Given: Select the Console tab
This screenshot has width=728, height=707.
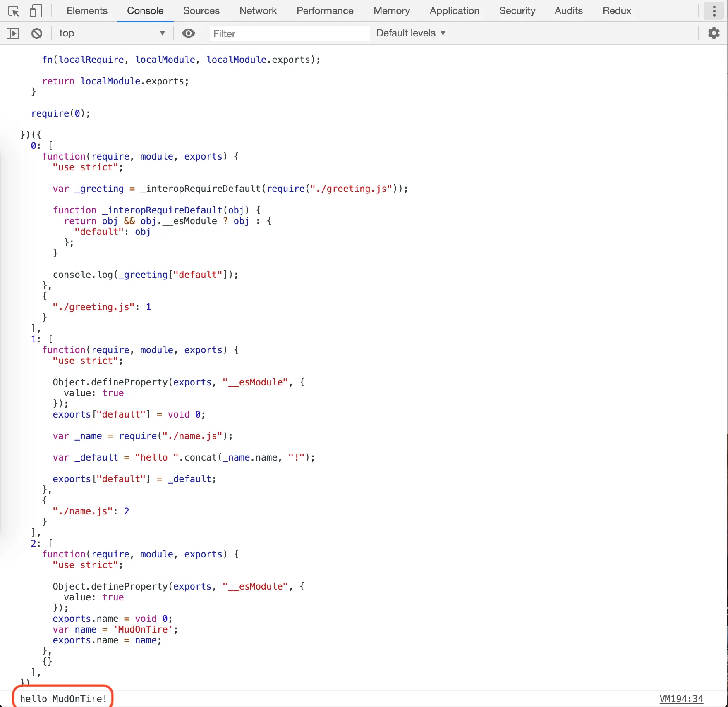Looking at the screenshot, I should [x=145, y=11].
